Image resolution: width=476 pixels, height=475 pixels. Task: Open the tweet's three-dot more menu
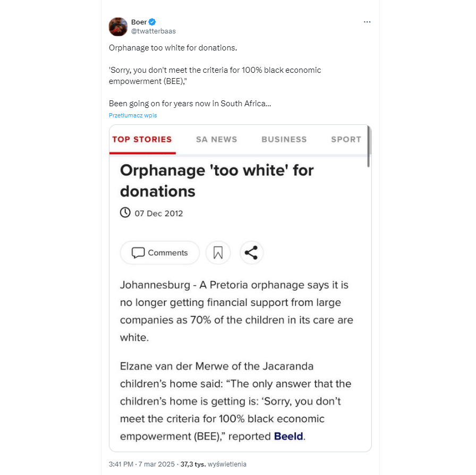pyautogui.click(x=367, y=22)
